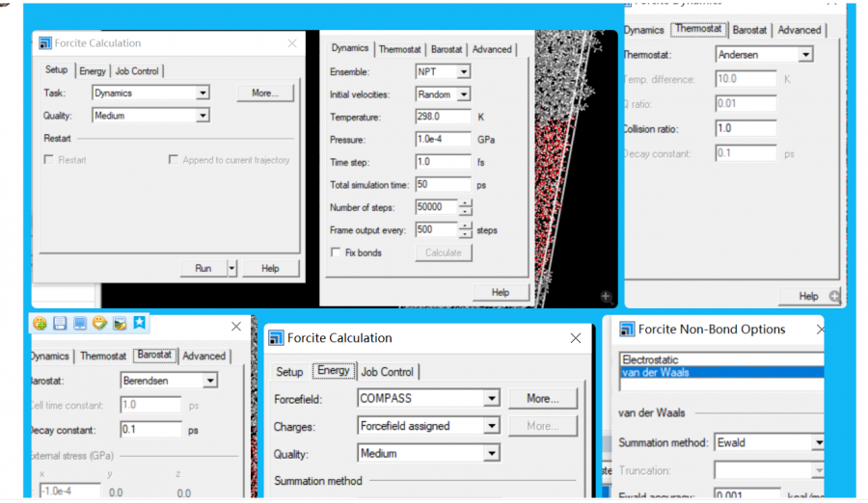Close the Barostat settings panel
Image resolution: width=868 pixels, height=503 pixels.
(x=236, y=327)
